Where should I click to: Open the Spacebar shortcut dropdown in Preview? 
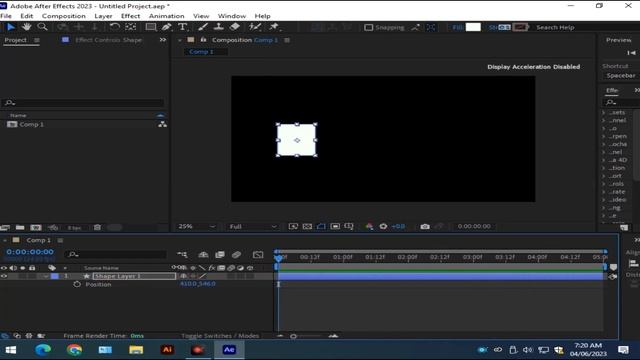[x=621, y=76]
